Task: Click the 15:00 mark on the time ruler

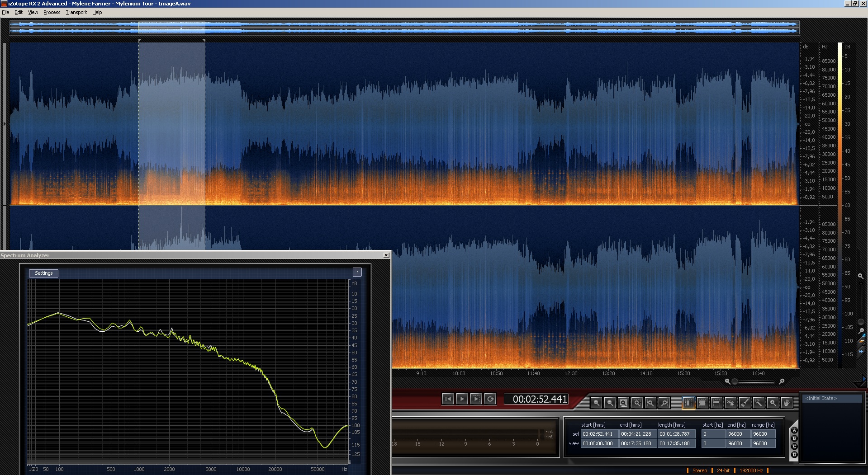Action: [683, 373]
